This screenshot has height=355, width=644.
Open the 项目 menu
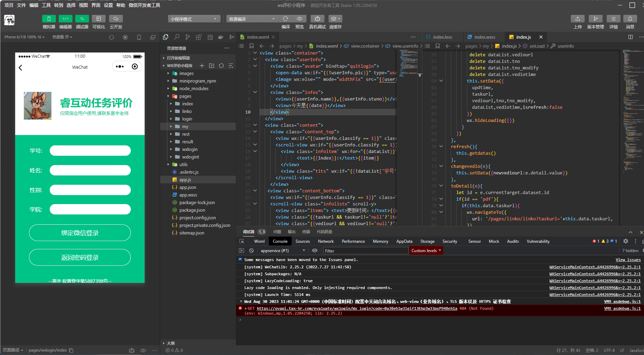click(x=9, y=5)
